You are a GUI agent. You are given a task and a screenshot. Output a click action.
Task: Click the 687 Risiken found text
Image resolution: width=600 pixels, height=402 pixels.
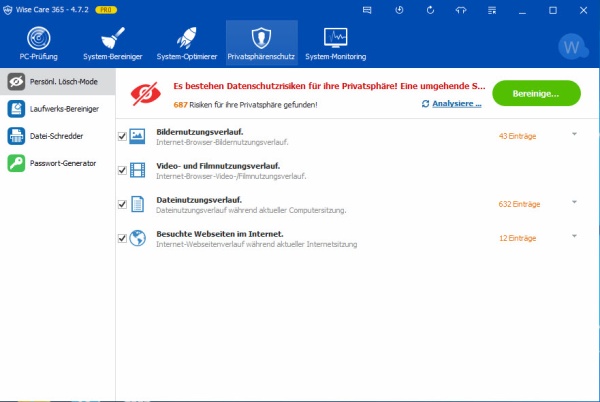[x=245, y=105]
